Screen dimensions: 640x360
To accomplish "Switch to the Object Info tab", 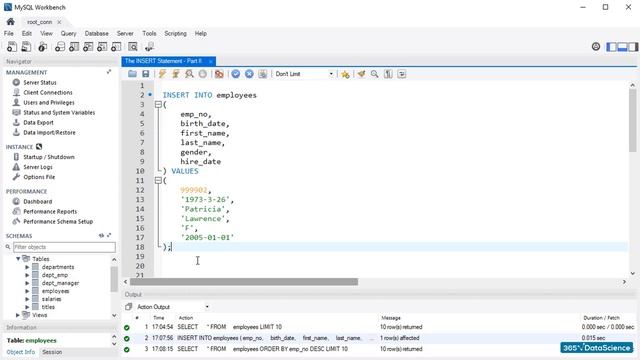I will 20,352.
